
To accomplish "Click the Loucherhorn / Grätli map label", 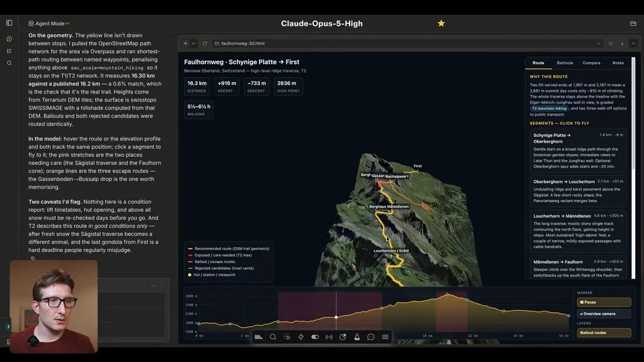I will (x=391, y=250).
